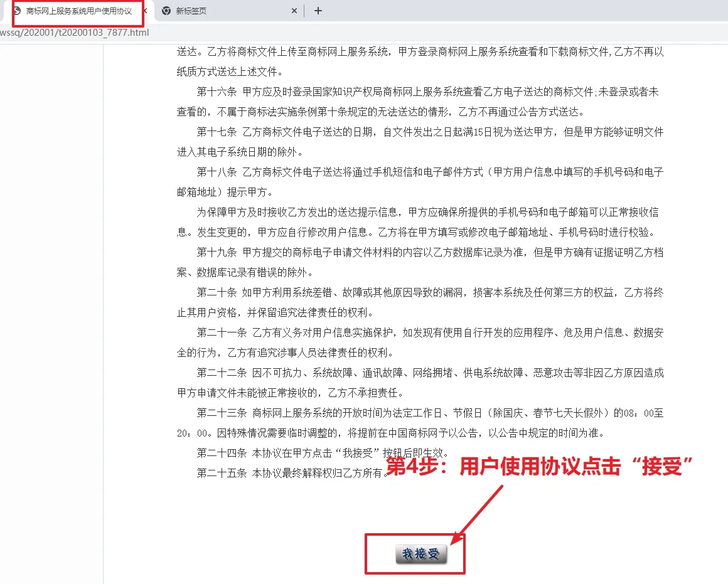Viewport: 728px width, 584px height.
Task: Click the Chrome icon on 新标签页 tab
Action: tap(166, 11)
